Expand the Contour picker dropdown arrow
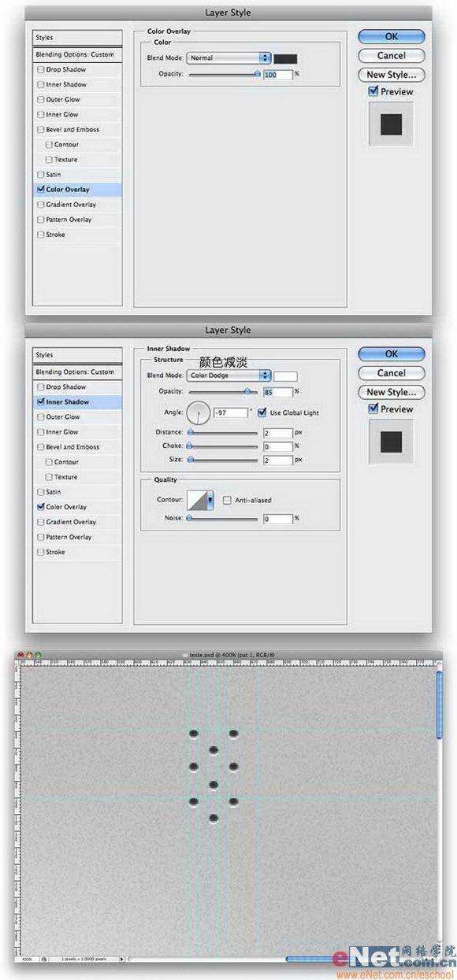The width and height of the screenshot is (457, 980). tap(210, 500)
